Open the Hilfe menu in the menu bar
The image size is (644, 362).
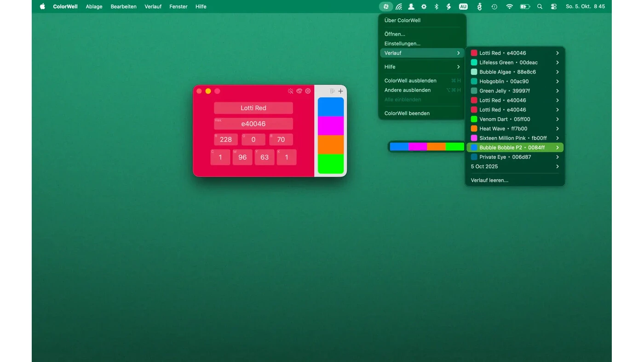pos(201,6)
